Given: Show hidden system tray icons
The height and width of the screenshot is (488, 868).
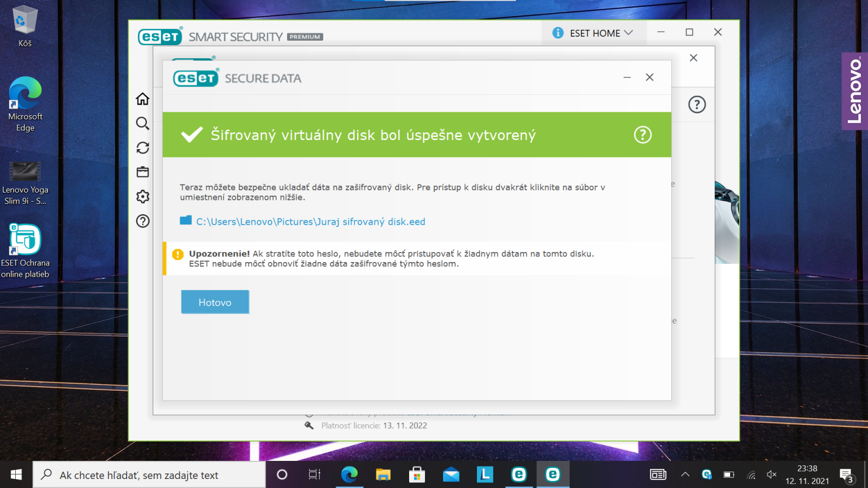Looking at the screenshot, I should (x=685, y=474).
